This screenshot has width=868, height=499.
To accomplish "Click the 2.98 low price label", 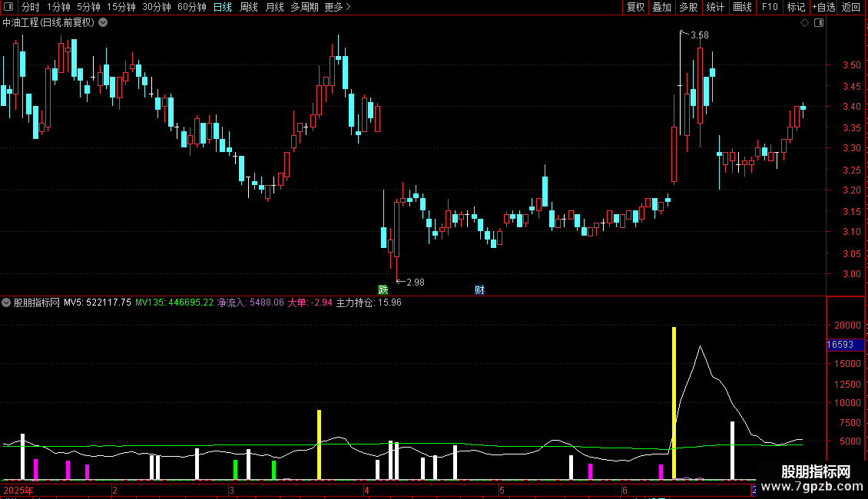I will click(416, 283).
